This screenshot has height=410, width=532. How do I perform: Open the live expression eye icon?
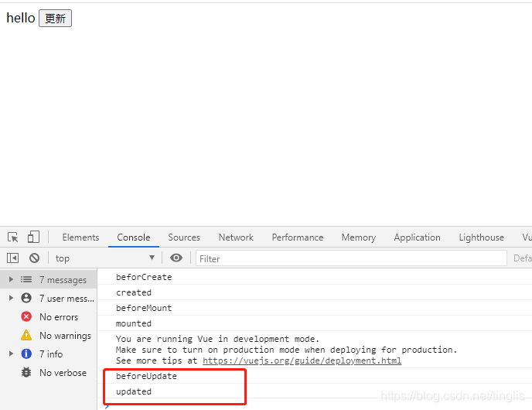(176, 258)
